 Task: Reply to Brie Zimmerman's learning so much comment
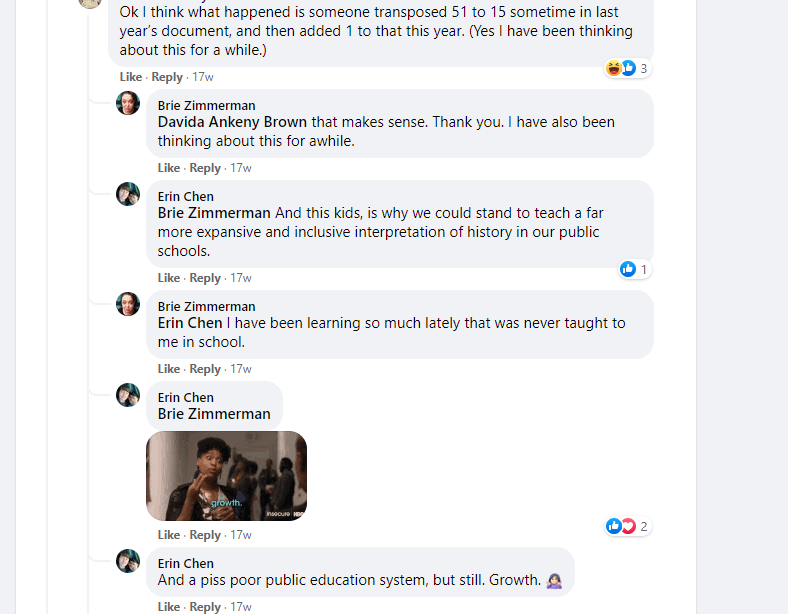tap(205, 369)
